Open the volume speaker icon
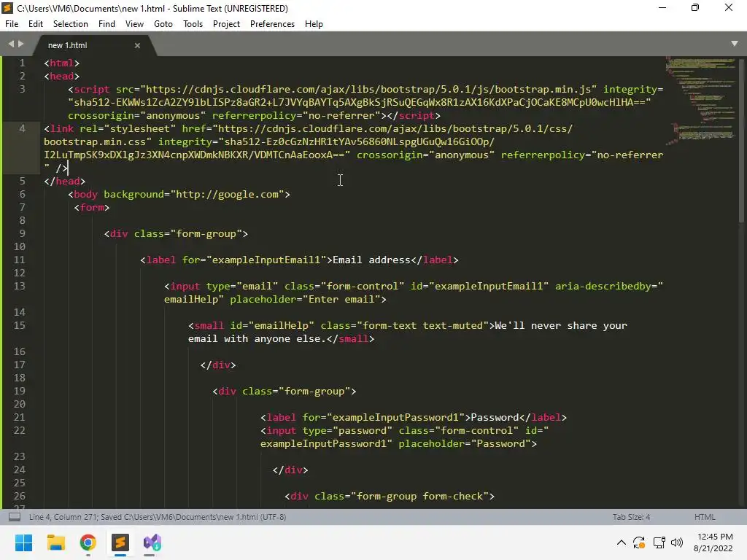The height and width of the screenshot is (560, 747). coord(676,542)
